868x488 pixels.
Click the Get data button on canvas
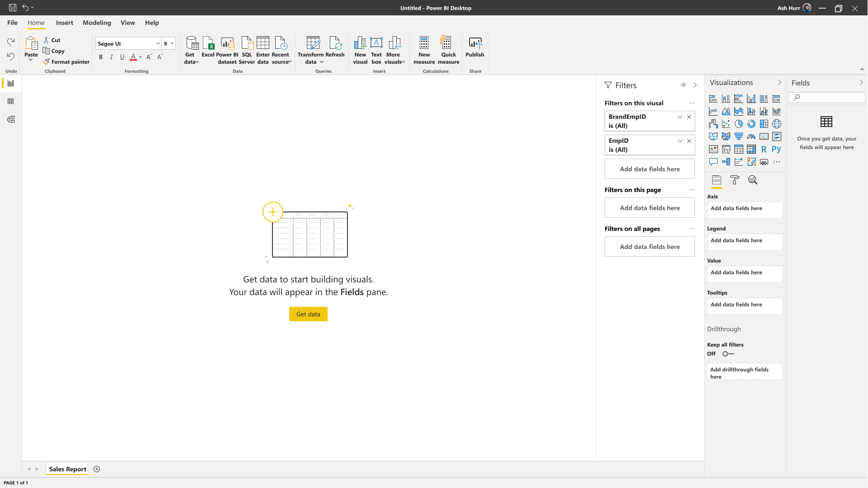[308, 314]
